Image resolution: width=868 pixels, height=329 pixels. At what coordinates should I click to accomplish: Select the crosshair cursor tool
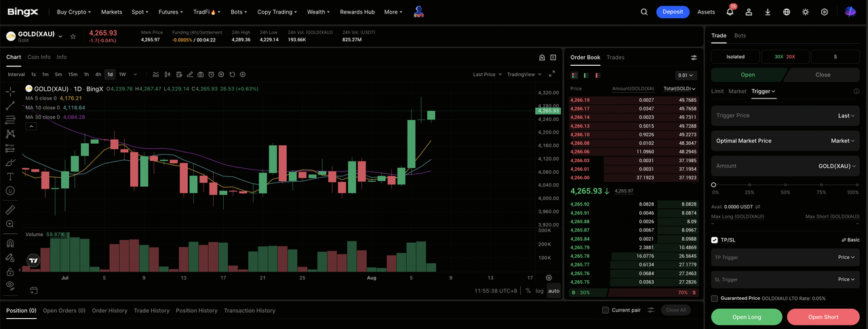tap(10, 92)
